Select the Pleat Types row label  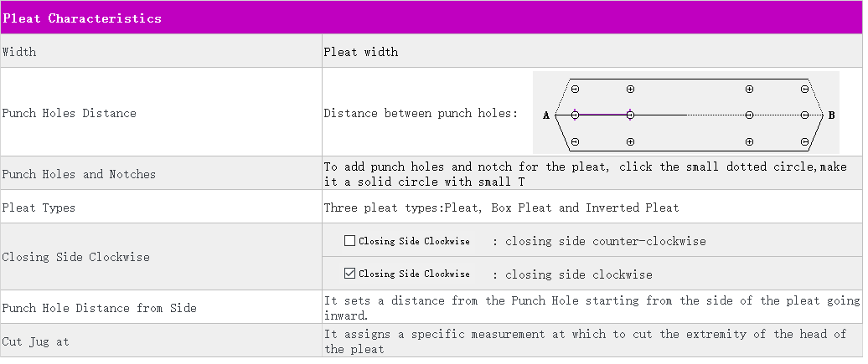click(x=38, y=208)
